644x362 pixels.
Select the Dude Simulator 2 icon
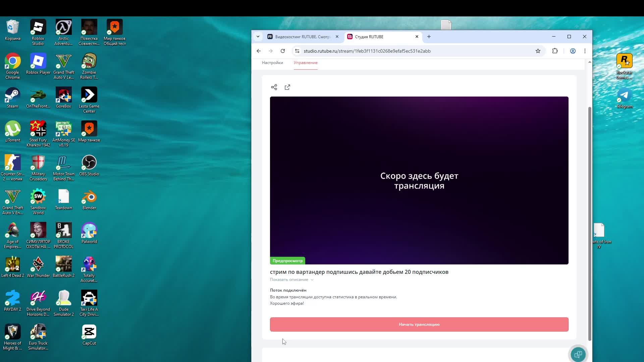click(x=63, y=303)
